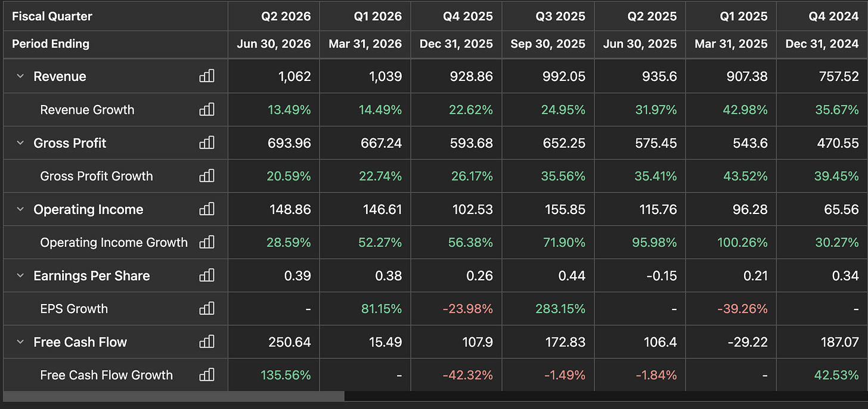This screenshot has width=868, height=409.
Task: Show EPS Growth bar chart icon
Action: 207,308
